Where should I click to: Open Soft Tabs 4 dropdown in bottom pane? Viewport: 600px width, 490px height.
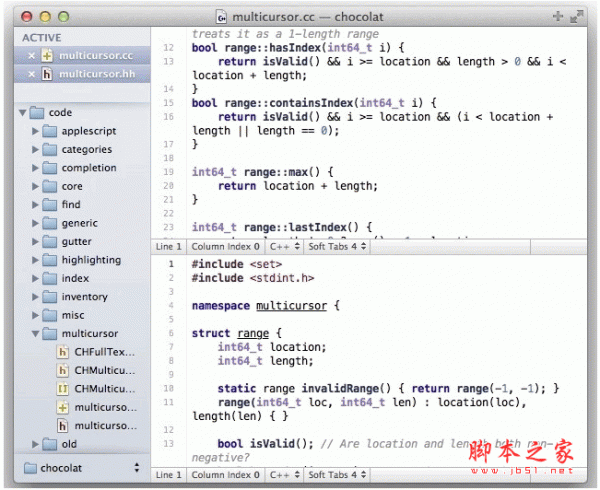tap(337, 475)
